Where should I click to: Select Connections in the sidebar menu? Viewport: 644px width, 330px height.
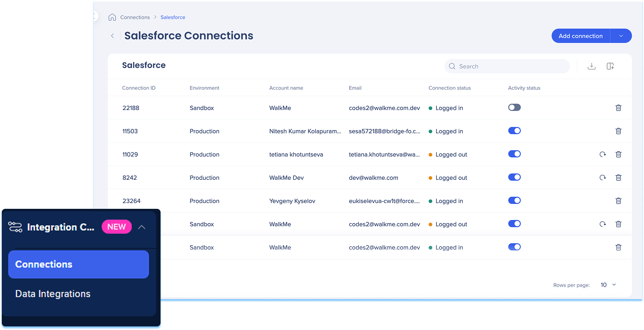click(x=78, y=264)
